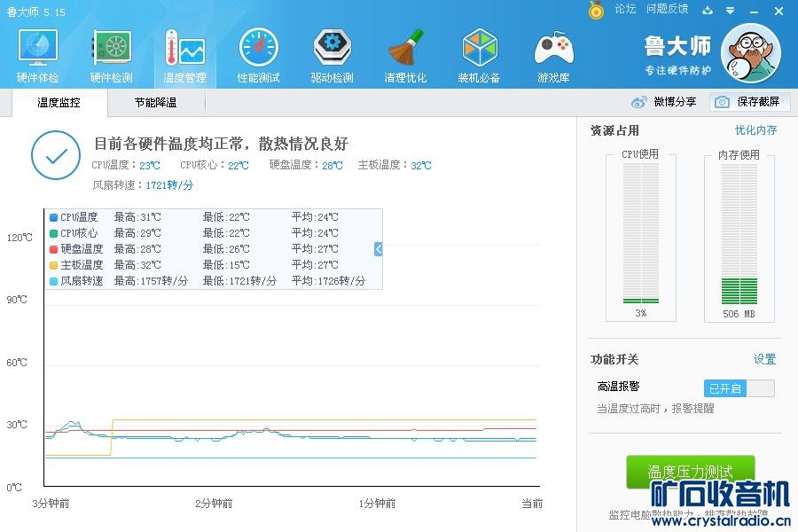Toggle the 风扇转速 cyan legend square

(53, 280)
